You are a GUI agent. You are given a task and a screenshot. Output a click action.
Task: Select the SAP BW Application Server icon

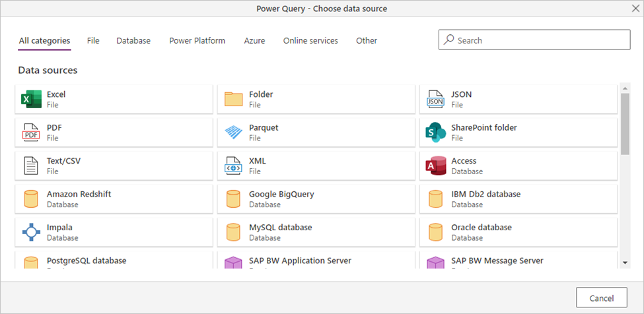click(233, 263)
